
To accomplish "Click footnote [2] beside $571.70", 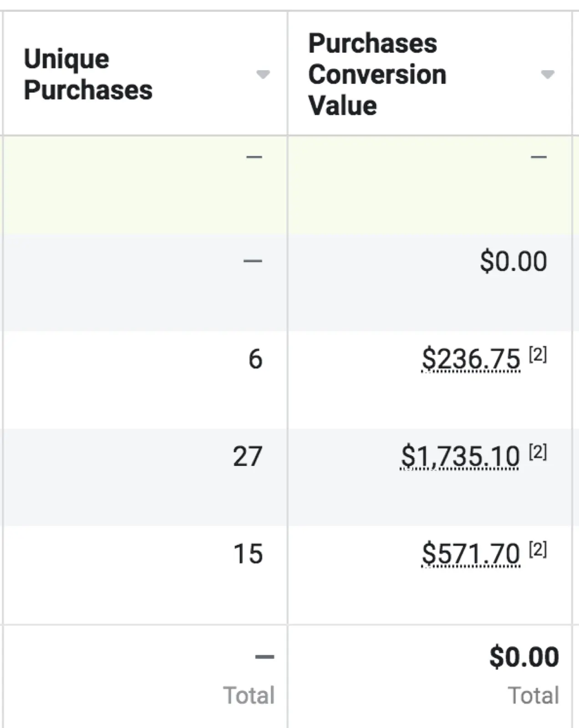I will 538,550.
